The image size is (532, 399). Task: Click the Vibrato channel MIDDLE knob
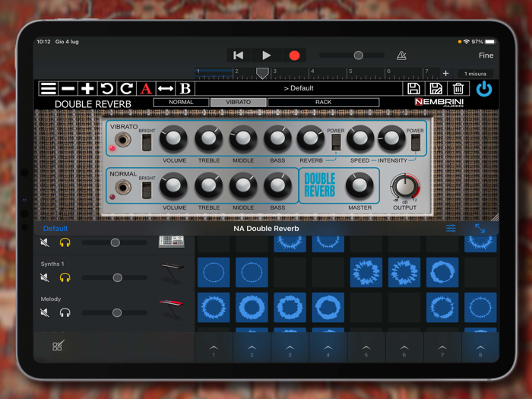pos(243,138)
